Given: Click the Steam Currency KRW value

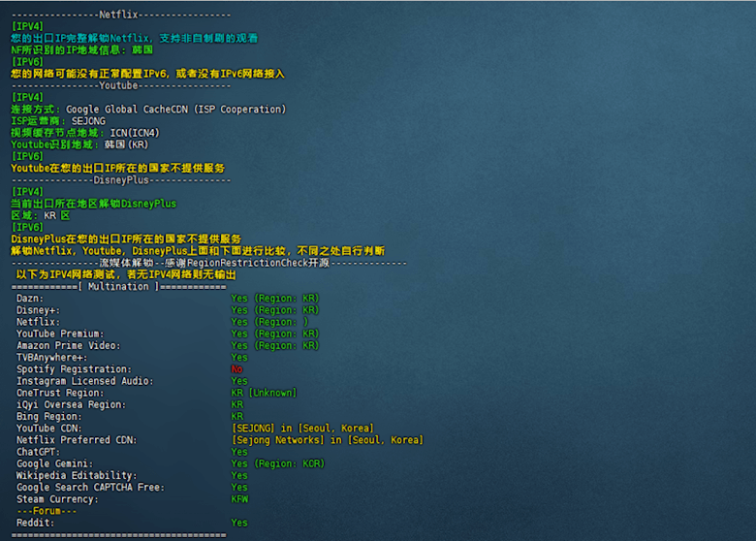Looking at the screenshot, I should [239, 499].
